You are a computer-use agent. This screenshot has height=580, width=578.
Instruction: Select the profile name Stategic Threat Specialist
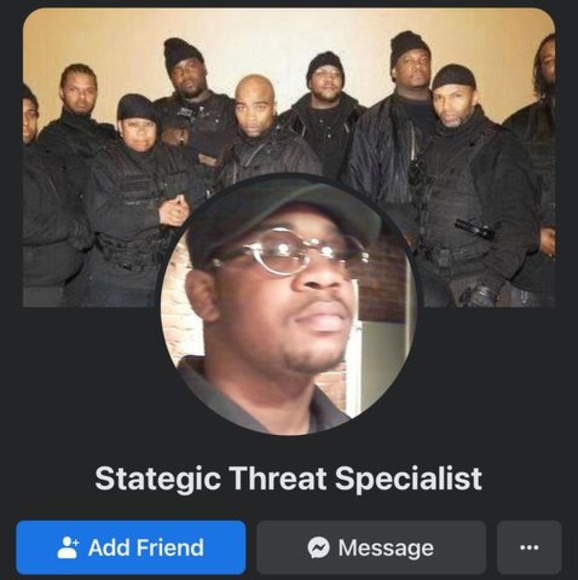click(x=288, y=479)
